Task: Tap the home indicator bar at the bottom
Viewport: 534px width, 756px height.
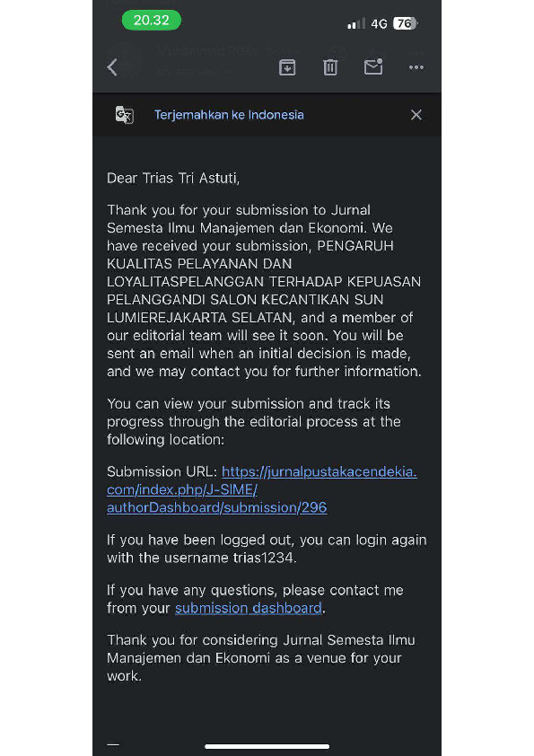Action: tap(267, 746)
